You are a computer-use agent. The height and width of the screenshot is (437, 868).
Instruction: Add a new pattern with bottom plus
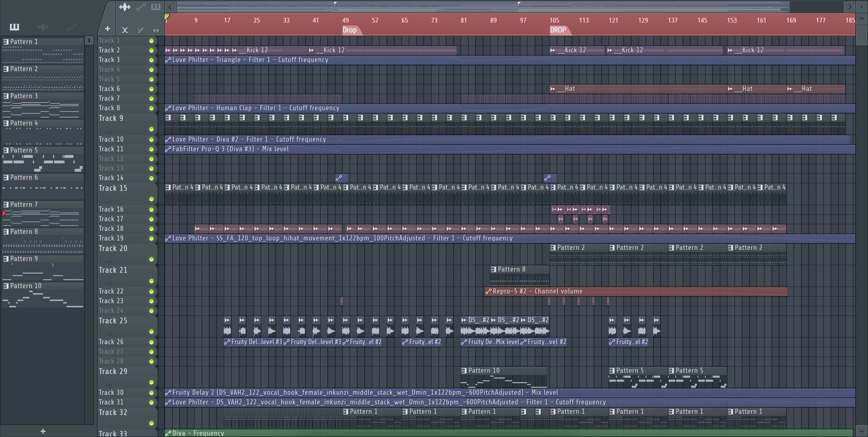(43, 431)
